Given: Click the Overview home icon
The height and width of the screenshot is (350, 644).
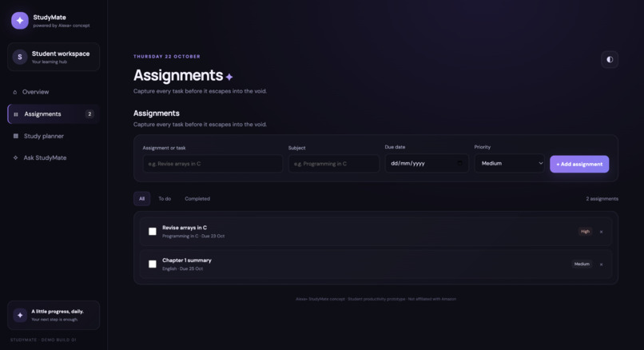Looking at the screenshot, I should (15, 92).
